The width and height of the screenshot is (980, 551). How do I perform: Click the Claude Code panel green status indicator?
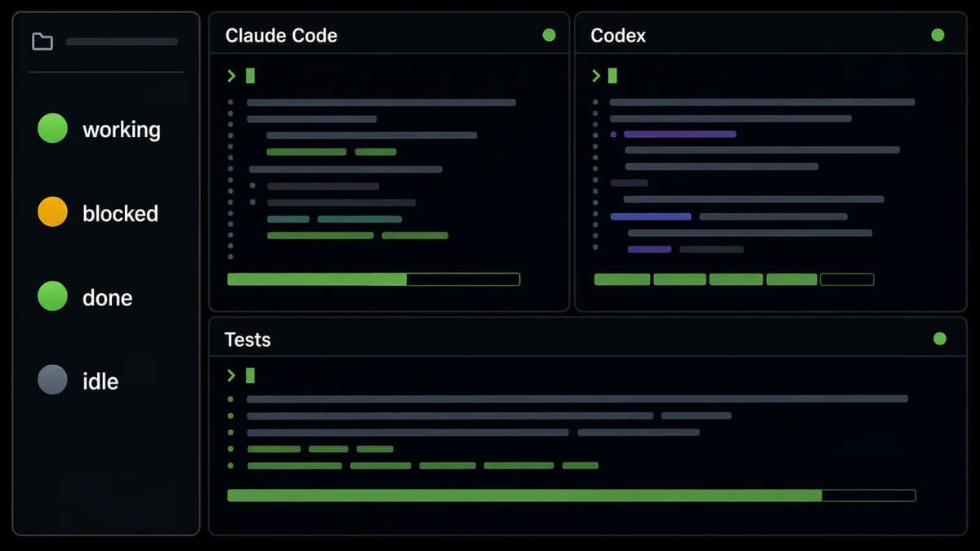[x=549, y=35]
